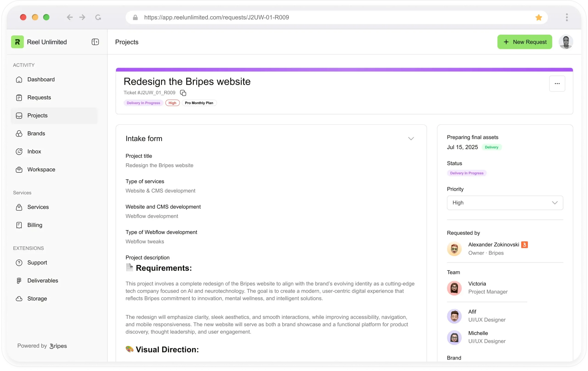588x371 pixels.
Task: Click the 'Jul 15, 2025' date
Action: tap(462, 147)
